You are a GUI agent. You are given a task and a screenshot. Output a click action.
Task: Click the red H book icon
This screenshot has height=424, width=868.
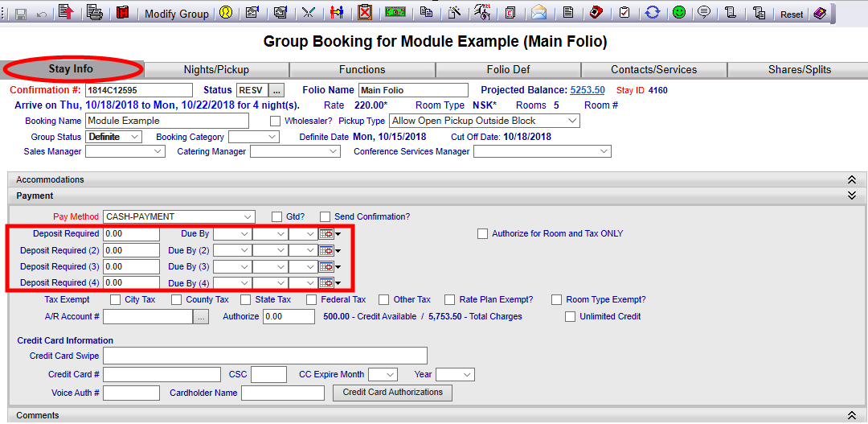pos(123,13)
